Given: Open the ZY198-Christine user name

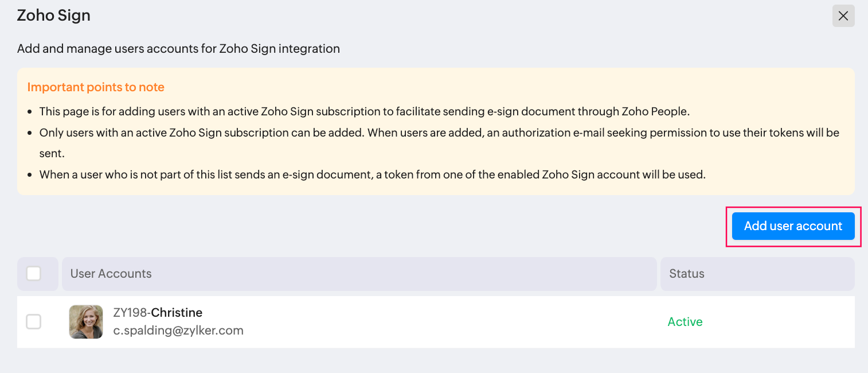Looking at the screenshot, I should click(158, 313).
